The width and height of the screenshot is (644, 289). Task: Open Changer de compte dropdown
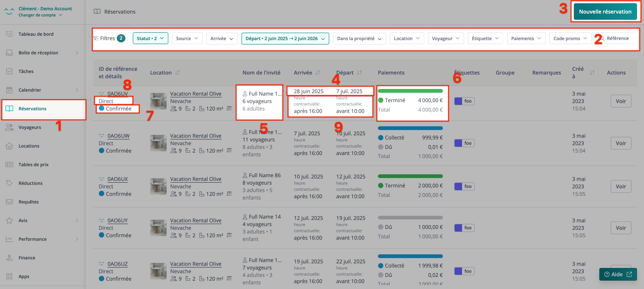tap(40, 15)
